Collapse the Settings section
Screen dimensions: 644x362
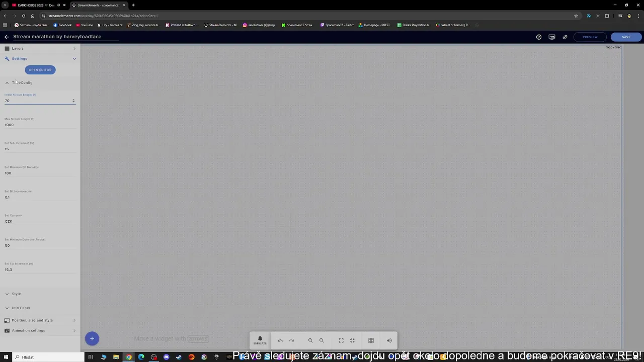coord(40,58)
